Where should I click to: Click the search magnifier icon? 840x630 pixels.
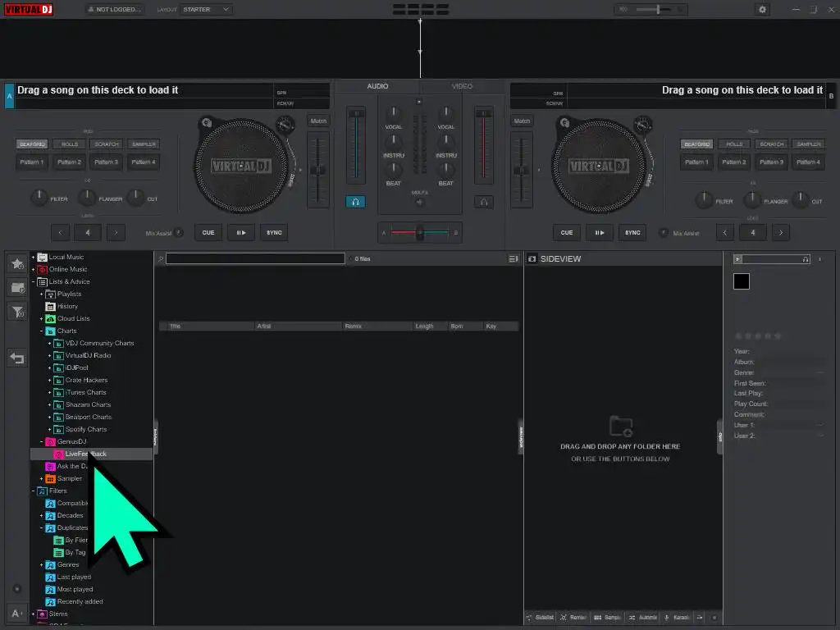point(160,259)
